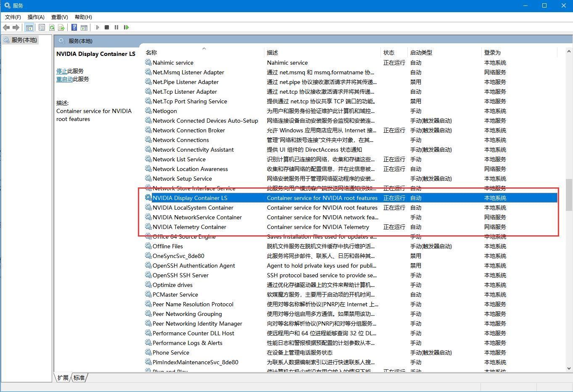
Task: Start the service with the green play icon
Action: pyautogui.click(x=97, y=27)
